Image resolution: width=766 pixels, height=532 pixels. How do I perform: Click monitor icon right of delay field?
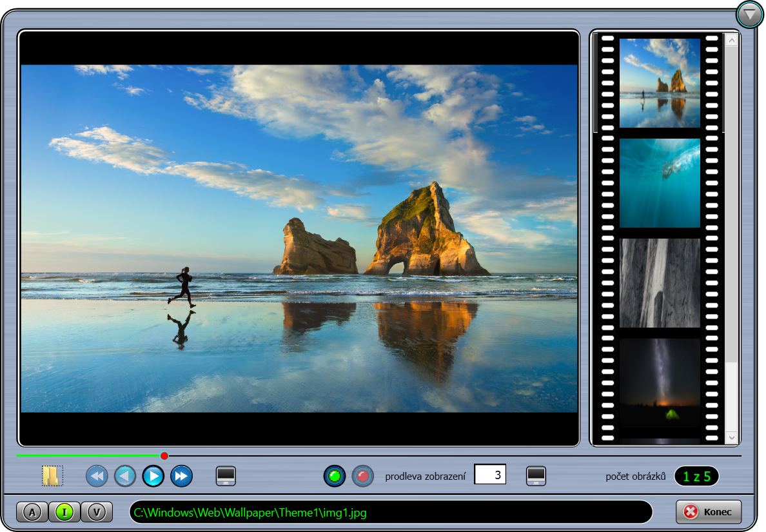pos(536,477)
